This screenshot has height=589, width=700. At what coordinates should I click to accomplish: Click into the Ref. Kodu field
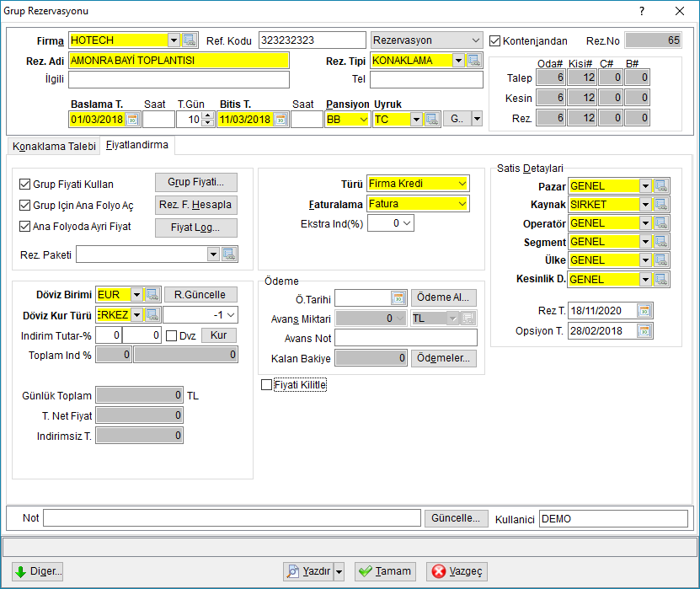(312, 40)
